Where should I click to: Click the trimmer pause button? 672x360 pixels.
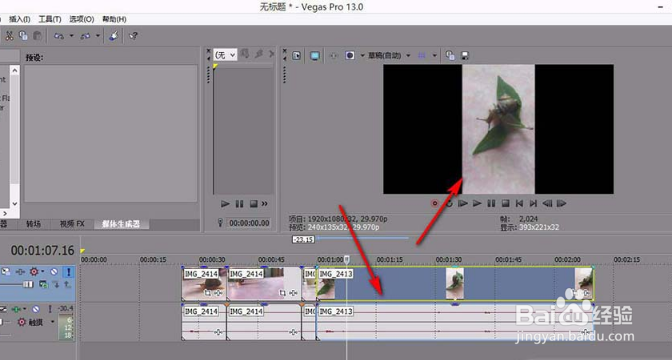coord(239,204)
